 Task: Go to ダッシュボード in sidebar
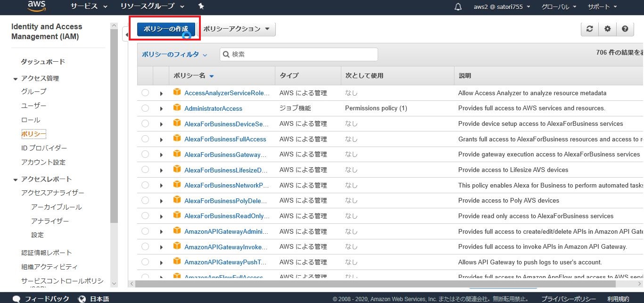(43, 62)
